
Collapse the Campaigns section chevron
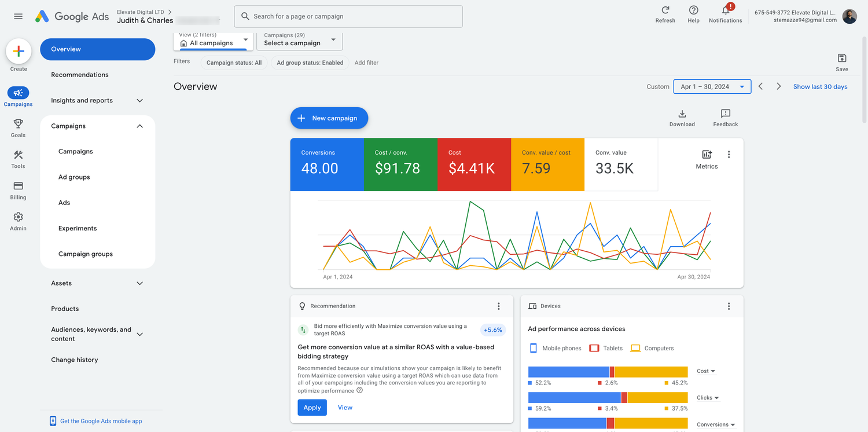139,126
